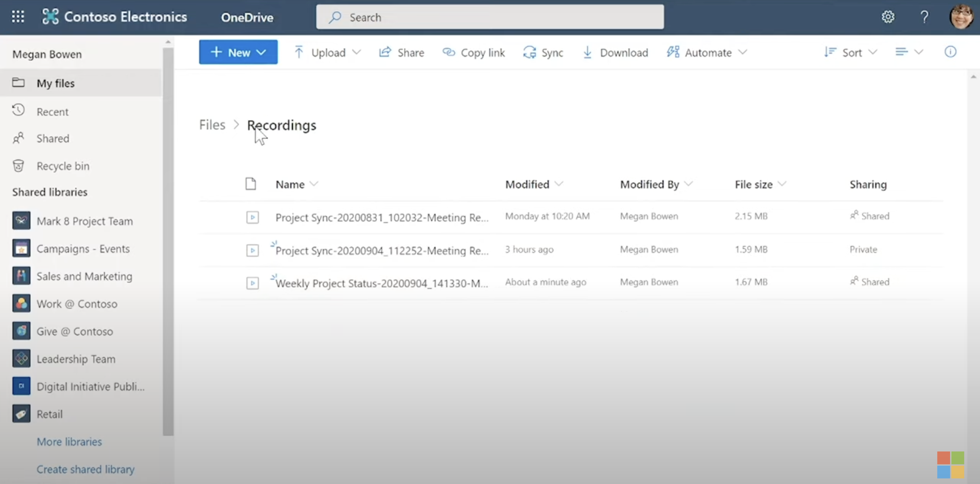
Task: Click the Sync toolbar icon
Action: [529, 52]
